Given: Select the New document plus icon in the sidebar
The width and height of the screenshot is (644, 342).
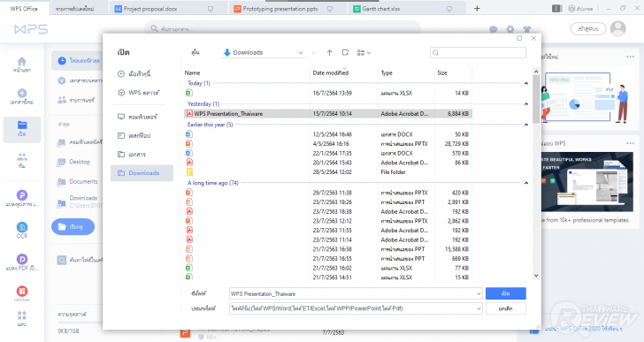Looking at the screenshot, I should pos(22,93).
